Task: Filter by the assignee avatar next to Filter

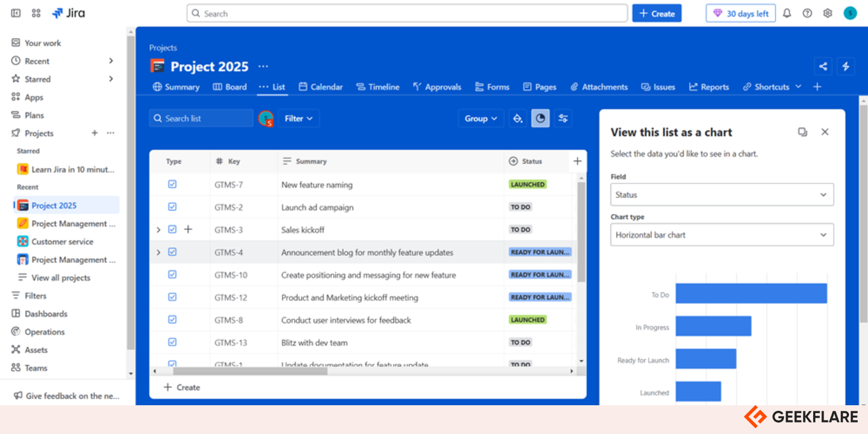Action: [x=266, y=118]
